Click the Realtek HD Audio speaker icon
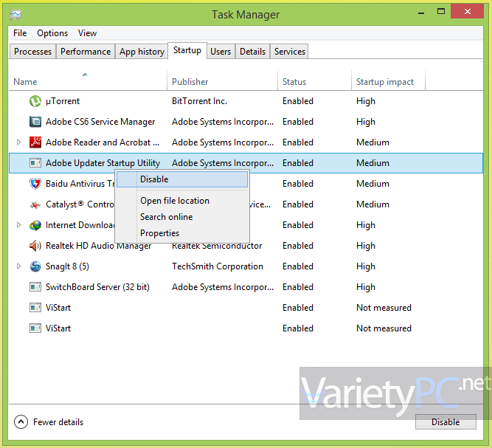Screen dimensions: 492x448 point(35,246)
